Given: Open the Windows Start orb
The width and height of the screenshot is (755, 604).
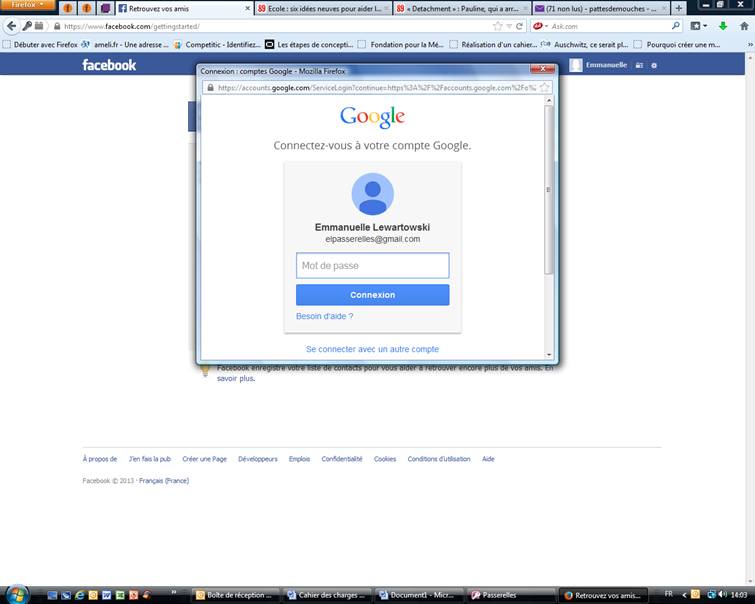Looking at the screenshot, I should click(x=17, y=594).
